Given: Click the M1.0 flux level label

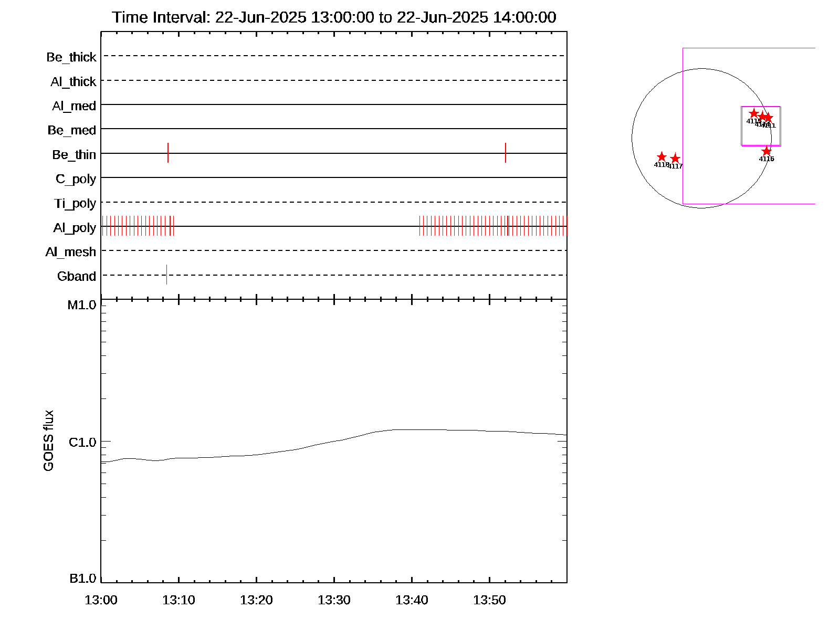Looking at the screenshot, I should coord(82,305).
